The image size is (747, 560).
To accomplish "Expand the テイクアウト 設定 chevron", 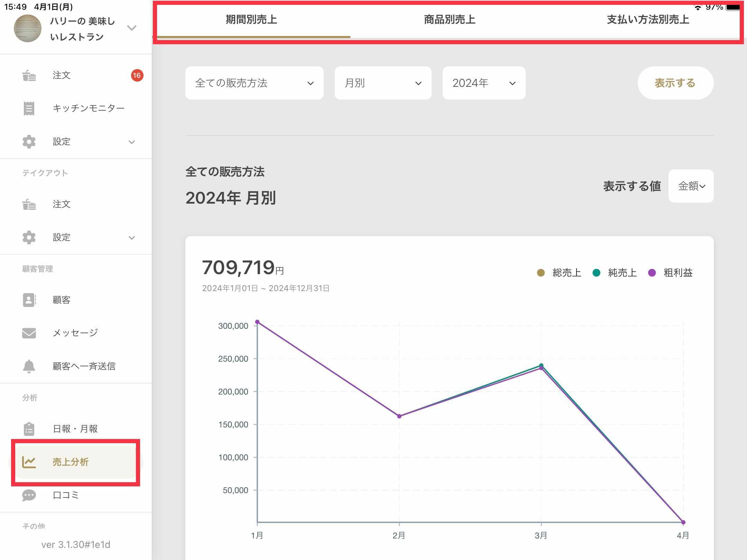I will [132, 238].
